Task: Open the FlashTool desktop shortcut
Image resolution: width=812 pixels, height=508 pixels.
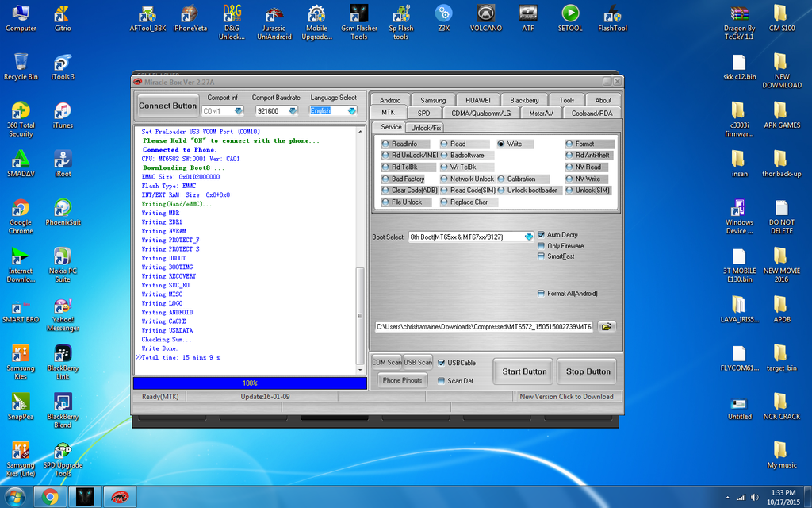Action: pyautogui.click(x=613, y=19)
